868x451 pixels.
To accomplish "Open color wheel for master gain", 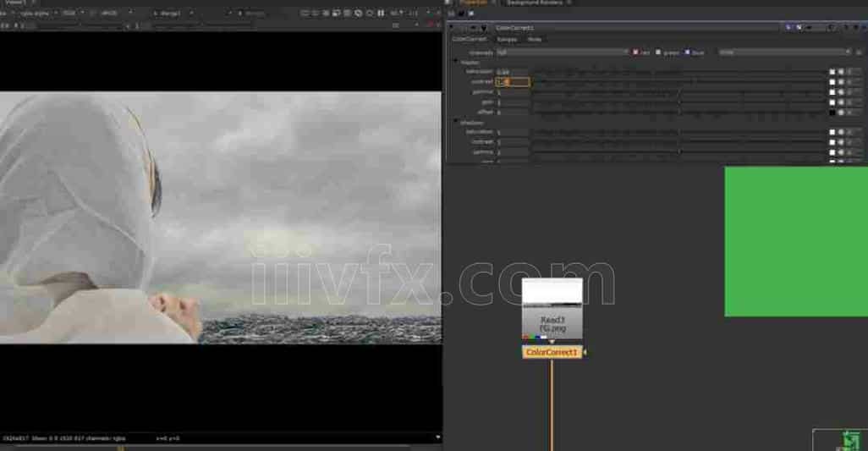I will tap(841, 102).
